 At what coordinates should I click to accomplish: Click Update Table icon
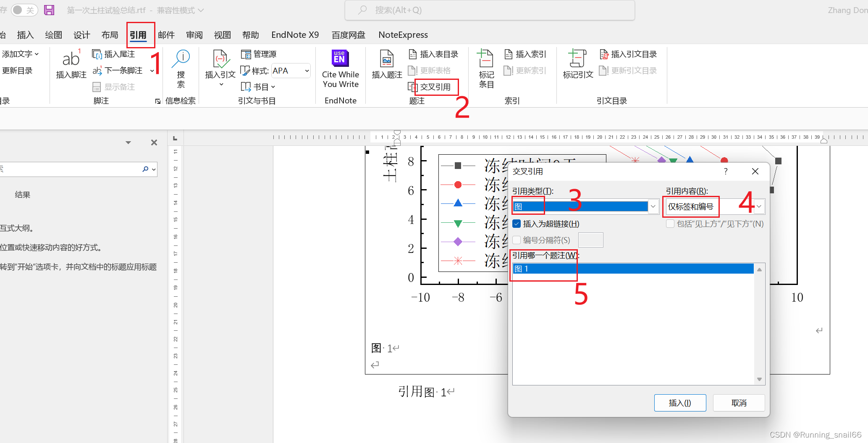pos(413,71)
